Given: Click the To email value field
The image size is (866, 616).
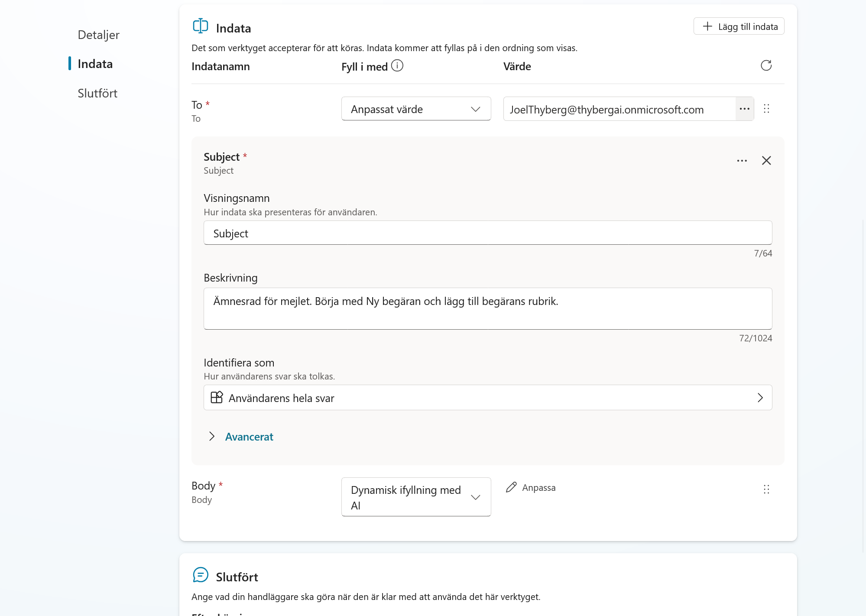Looking at the screenshot, I should coord(619,109).
